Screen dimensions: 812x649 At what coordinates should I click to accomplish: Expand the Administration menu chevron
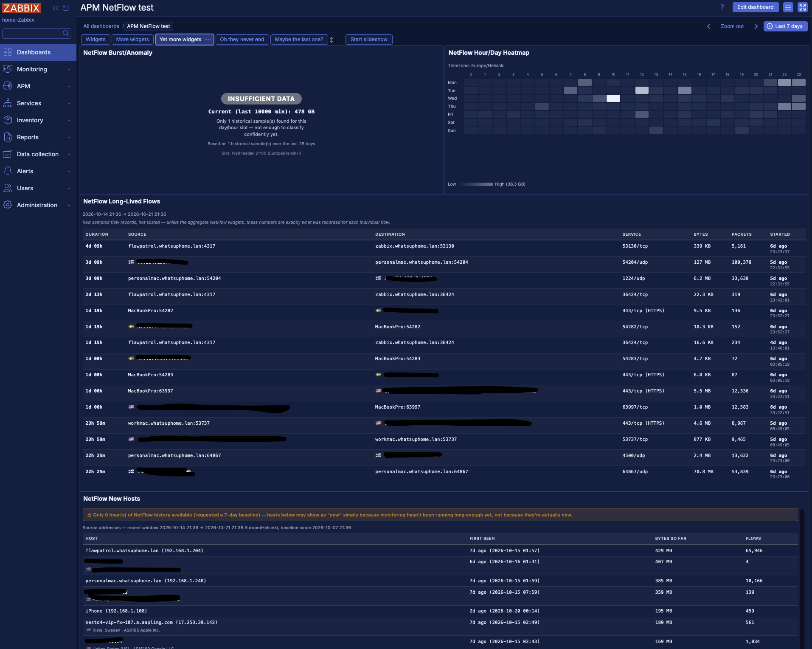click(x=69, y=205)
